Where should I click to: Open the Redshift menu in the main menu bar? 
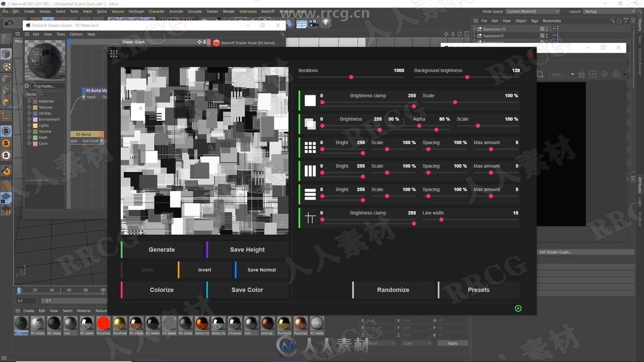coord(268,11)
